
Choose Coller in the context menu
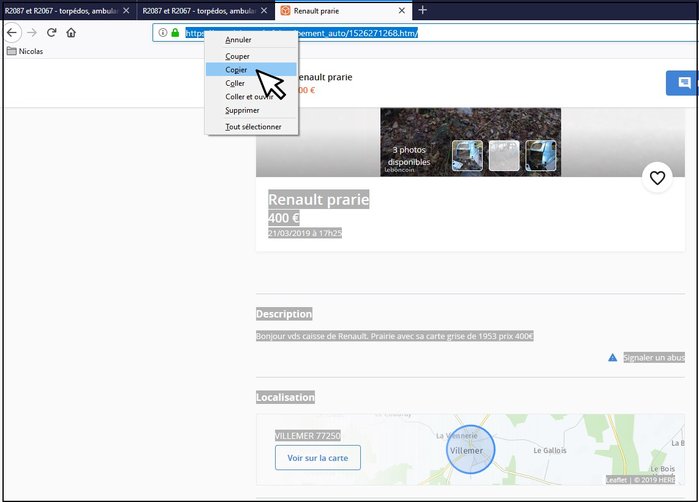251,83
